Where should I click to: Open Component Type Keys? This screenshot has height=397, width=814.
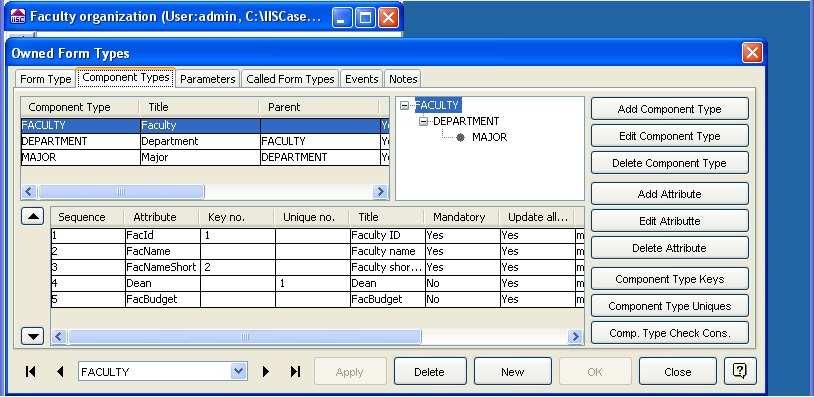[x=670, y=279]
